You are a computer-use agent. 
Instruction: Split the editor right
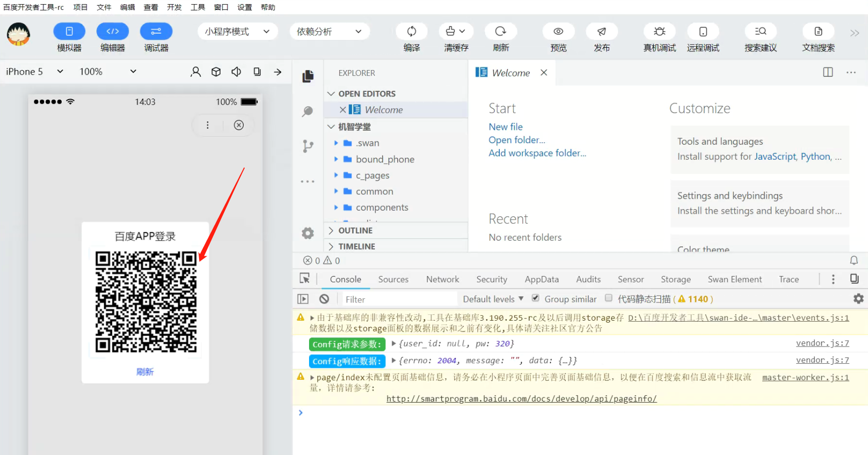point(828,72)
